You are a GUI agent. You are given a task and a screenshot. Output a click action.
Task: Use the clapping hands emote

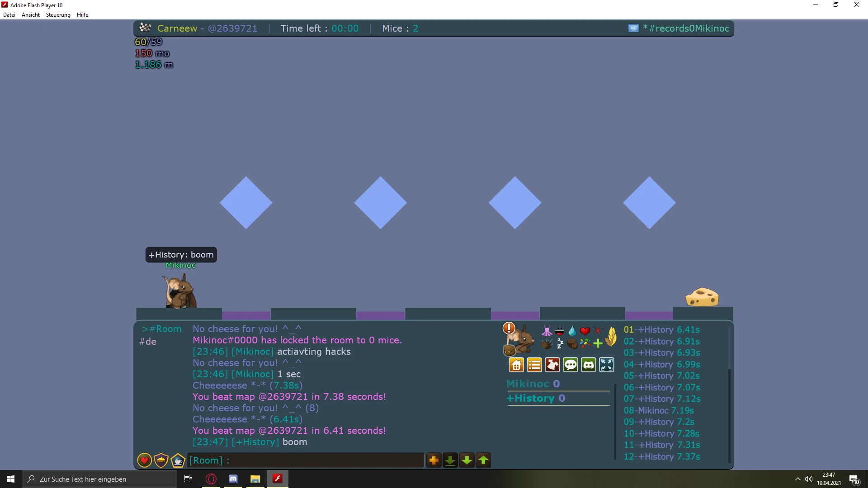point(547,344)
